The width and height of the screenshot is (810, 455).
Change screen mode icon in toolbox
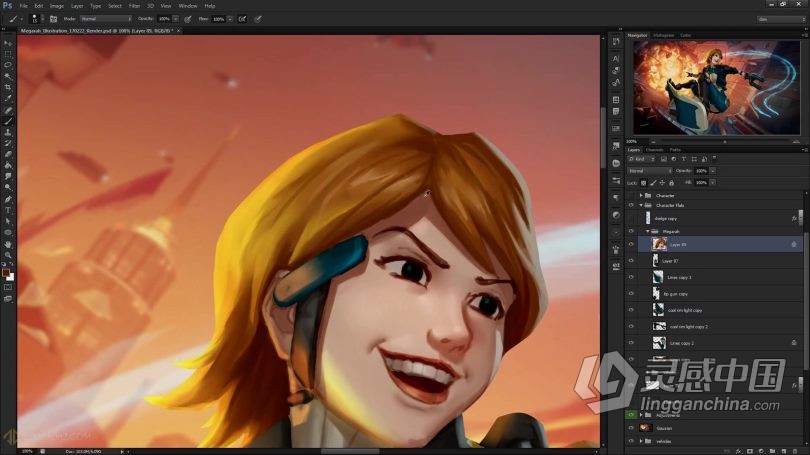click(8, 299)
